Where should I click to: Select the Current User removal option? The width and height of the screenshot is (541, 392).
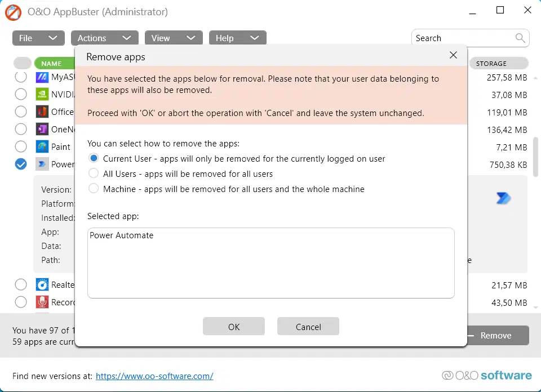pyautogui.click(x=94, y=158)
